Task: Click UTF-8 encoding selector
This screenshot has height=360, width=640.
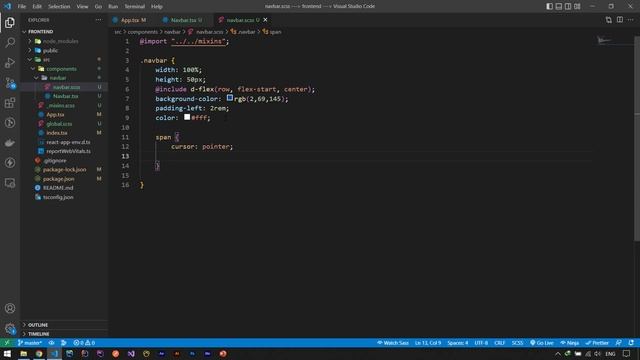Action: (x=481, y=343)
